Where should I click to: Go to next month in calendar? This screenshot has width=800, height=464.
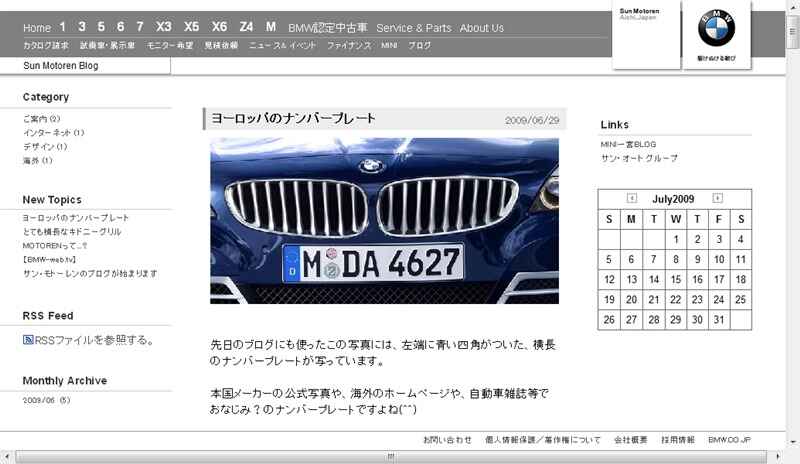click(717, 198)
